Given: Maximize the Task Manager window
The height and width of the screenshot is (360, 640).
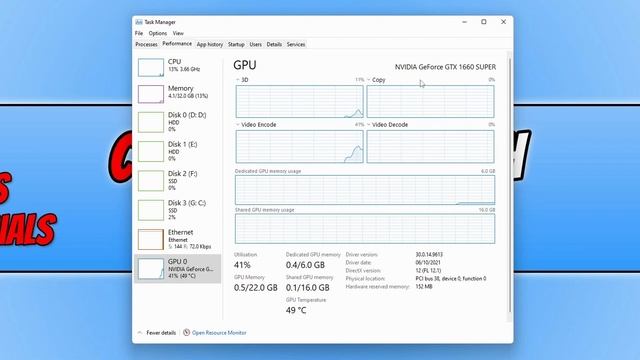Looking at the screenshot, I should [x=484, y=22].
